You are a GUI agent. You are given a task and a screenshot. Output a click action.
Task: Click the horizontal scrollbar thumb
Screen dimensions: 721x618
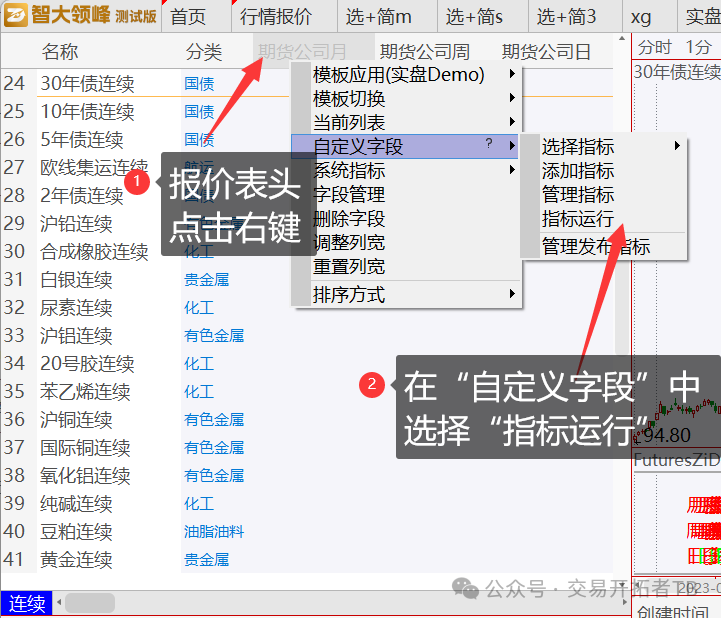[90, 603]
